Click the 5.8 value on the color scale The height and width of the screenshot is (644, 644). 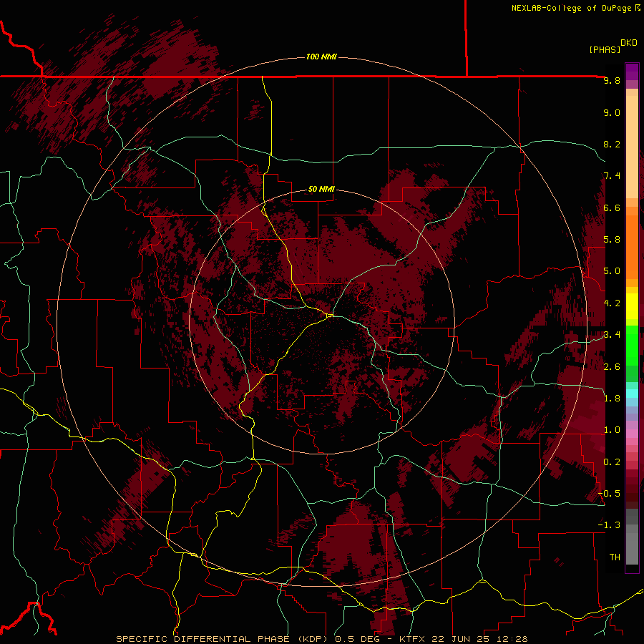click(612, 240)
